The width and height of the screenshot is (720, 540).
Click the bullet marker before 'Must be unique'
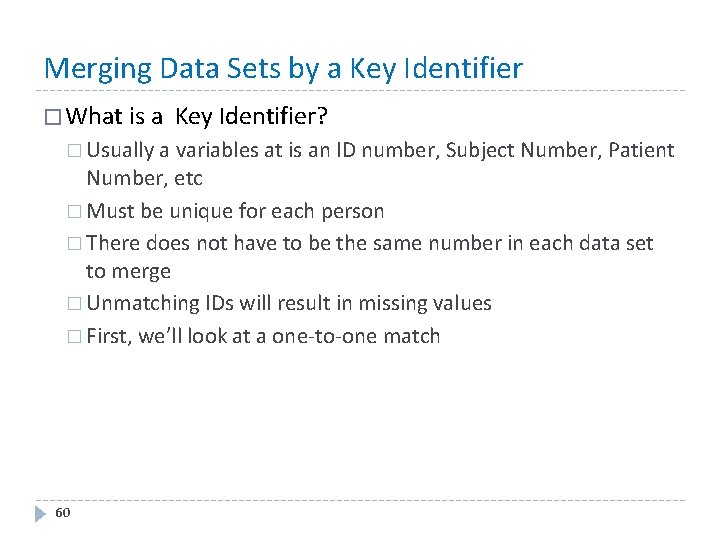pos(76,212)
